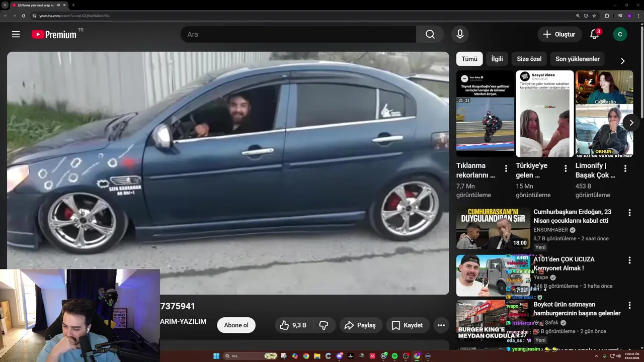Select the Size özel filter chip
Viewport: 644px width, 362px height.
pos(529,59)
